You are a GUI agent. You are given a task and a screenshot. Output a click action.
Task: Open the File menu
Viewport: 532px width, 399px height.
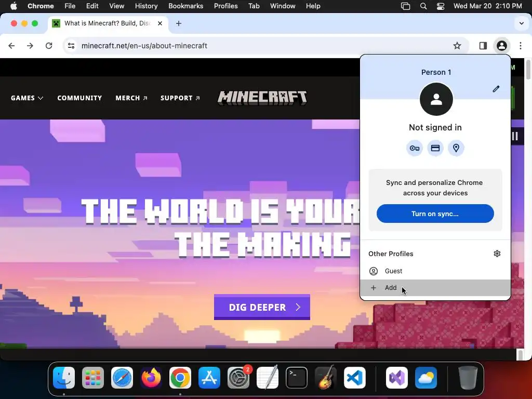click(70, 6)
